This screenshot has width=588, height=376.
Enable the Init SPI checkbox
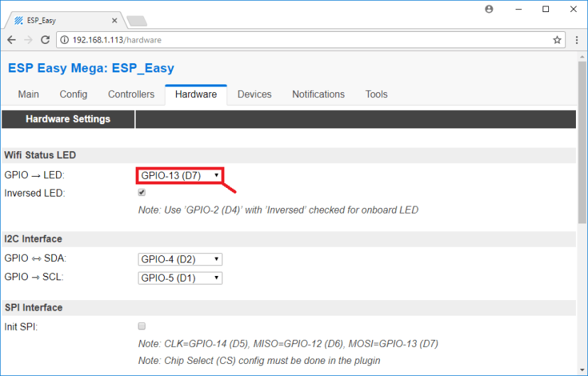coord(142,326)
